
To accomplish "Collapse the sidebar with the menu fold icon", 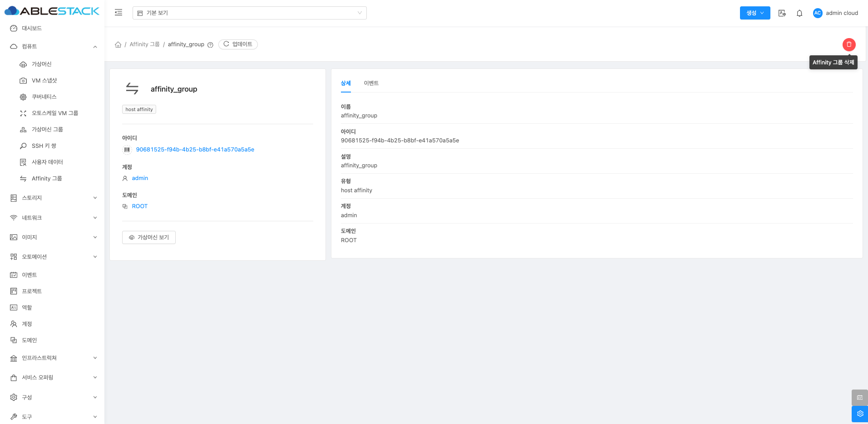I will coord(118,13).
